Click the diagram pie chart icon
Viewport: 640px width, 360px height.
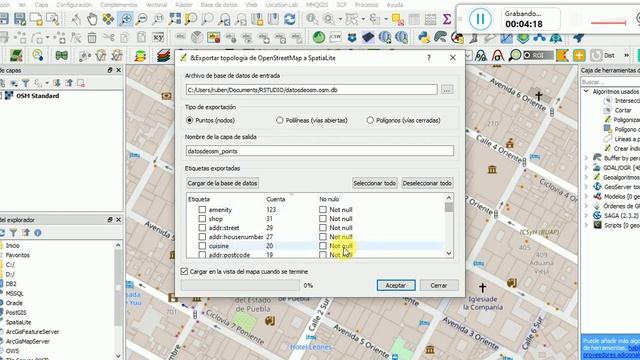(x=197, y=38)
